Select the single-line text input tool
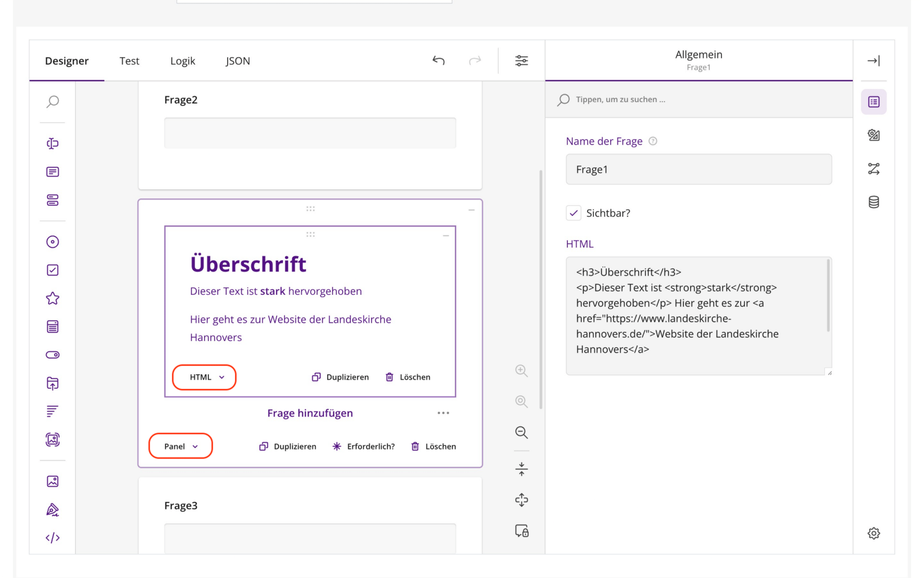The height and width of the screenshot is (578, 924). click(53, 143)
